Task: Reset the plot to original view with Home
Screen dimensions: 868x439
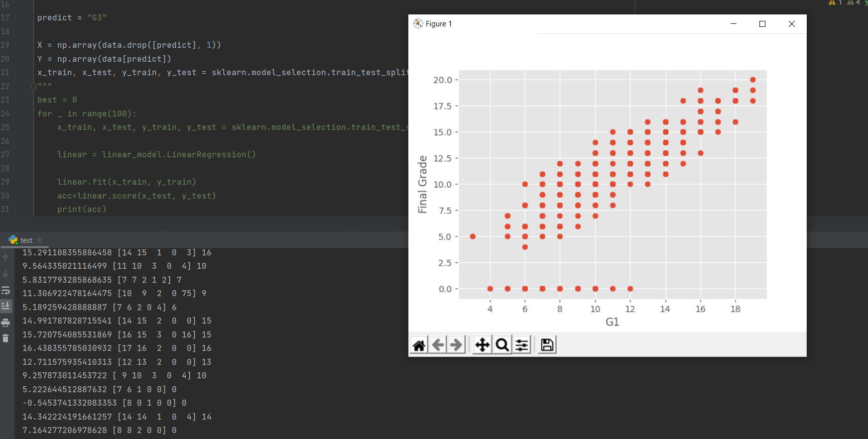Action: pyautogui.click(x=419, y=345)
